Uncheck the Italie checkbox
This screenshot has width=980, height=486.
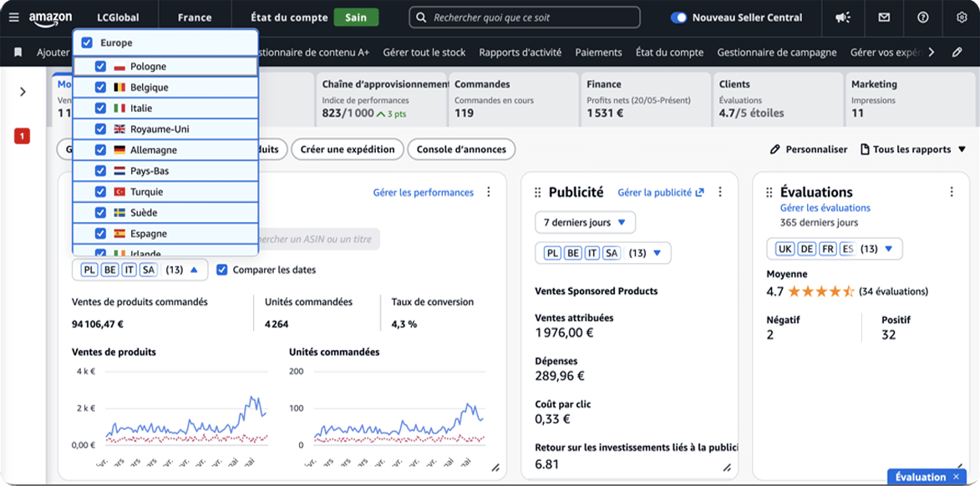100,108
